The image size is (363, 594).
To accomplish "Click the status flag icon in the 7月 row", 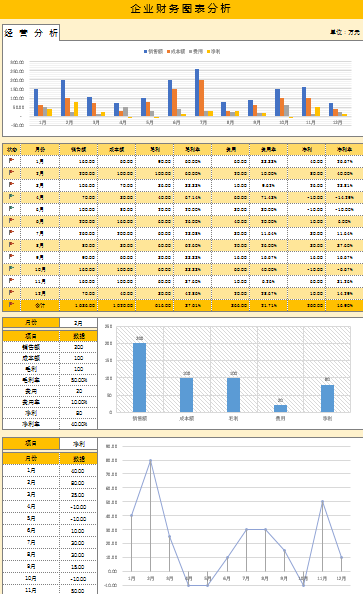I will (x=12, y=233).
